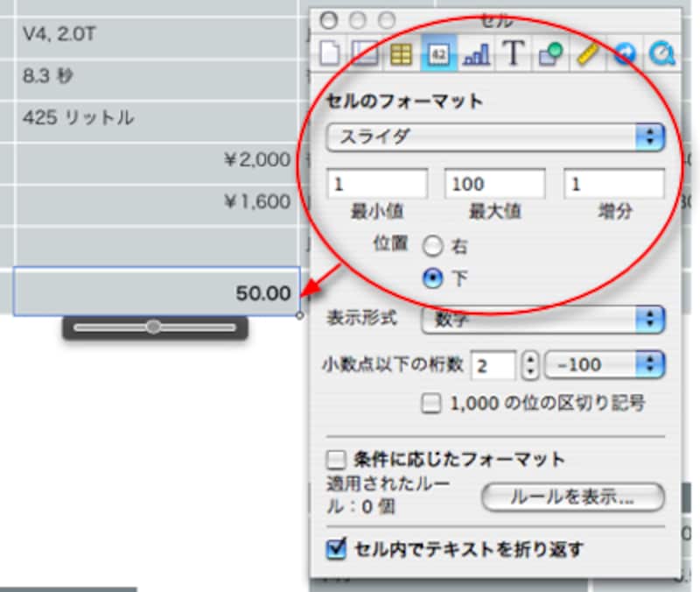Switch to the Cells inspector
Screen dimensions: 700x592
(437, 53)
